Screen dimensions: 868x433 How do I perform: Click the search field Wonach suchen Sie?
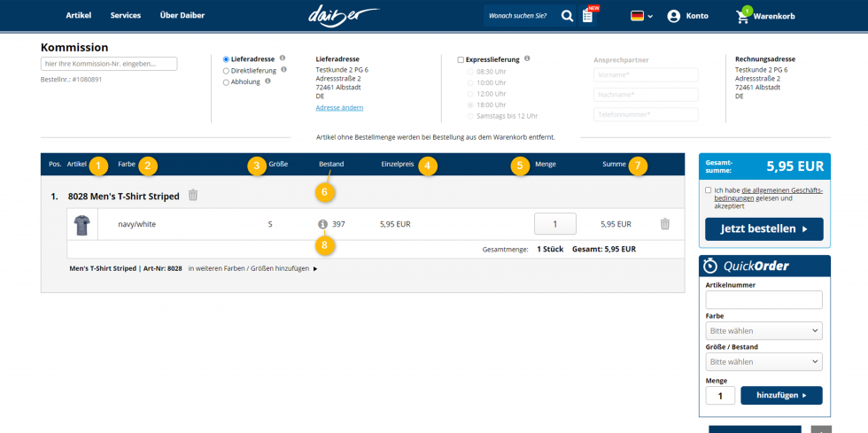click(x=522, y=16)
